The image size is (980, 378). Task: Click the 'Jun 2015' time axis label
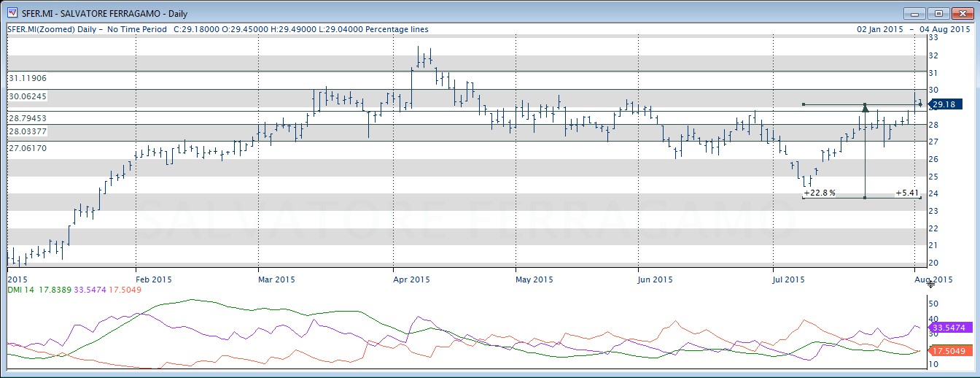click(x=655, y=279)
